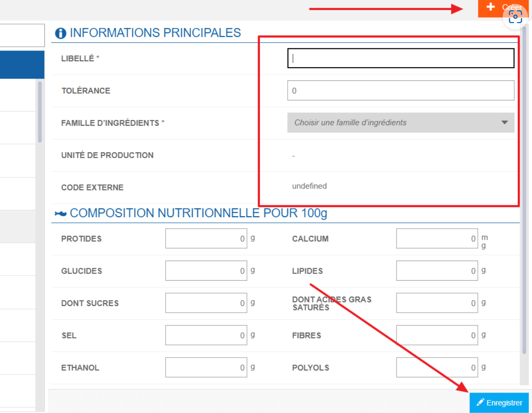Click the info icon beside Informations Principales

pyautogui.click(x=60, y=33)
